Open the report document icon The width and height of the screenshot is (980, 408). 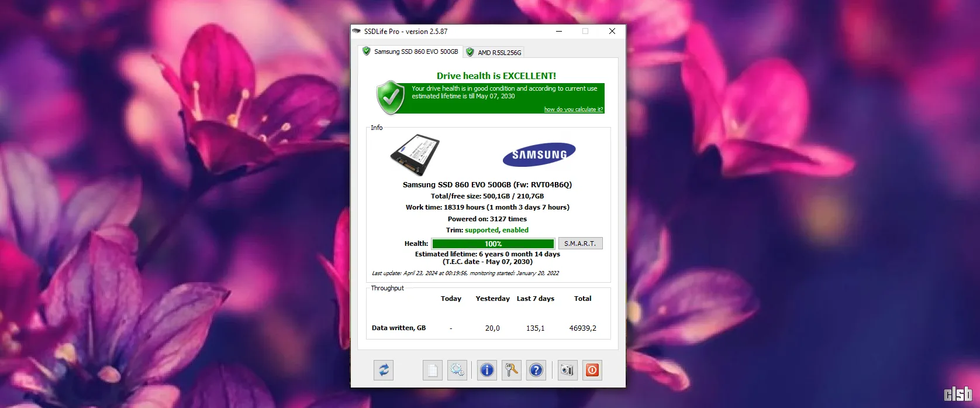pyautogui.click(x=433, y=370)
